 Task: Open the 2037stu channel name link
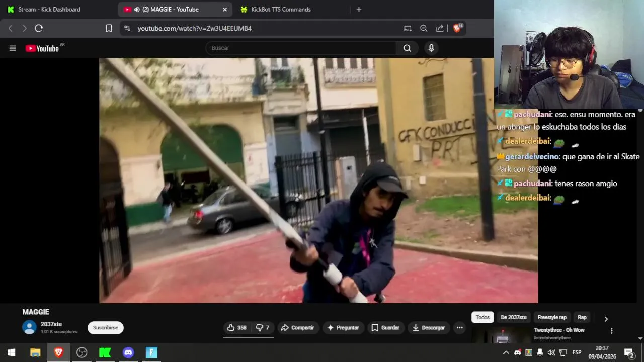(51, 324)
